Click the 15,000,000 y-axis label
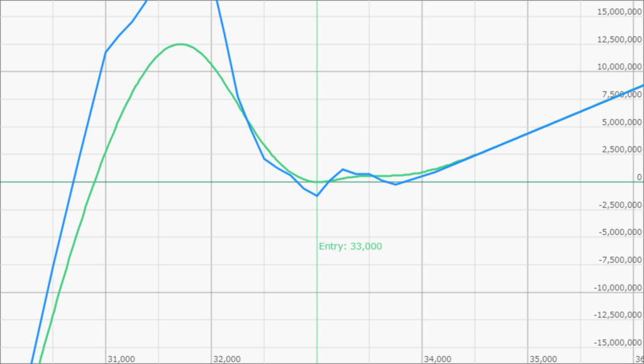Viewport: 644px width, 364px height. (619, 12)
